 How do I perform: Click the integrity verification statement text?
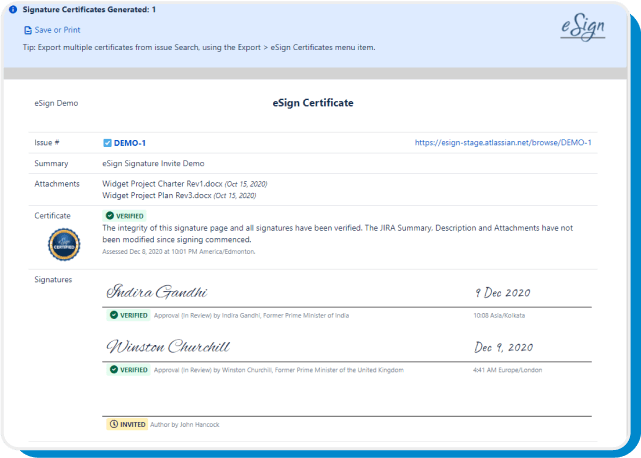pos(338,233)
